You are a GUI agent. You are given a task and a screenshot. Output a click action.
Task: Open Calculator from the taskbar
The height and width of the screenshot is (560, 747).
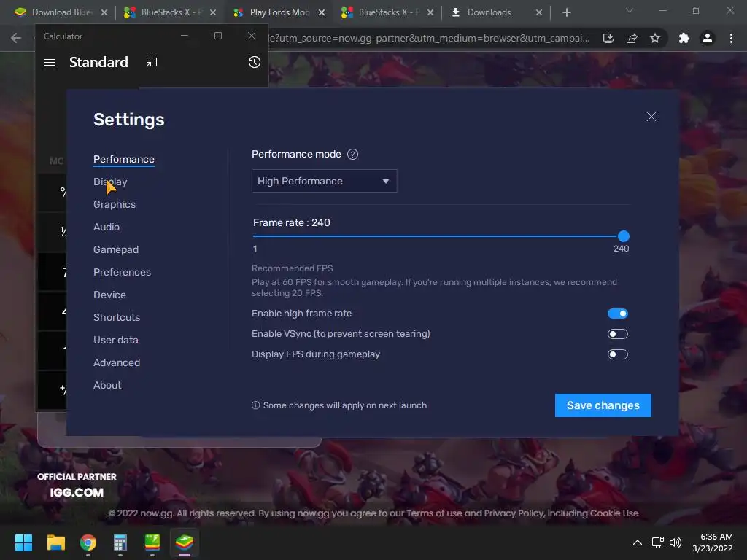tap(120, 542)
